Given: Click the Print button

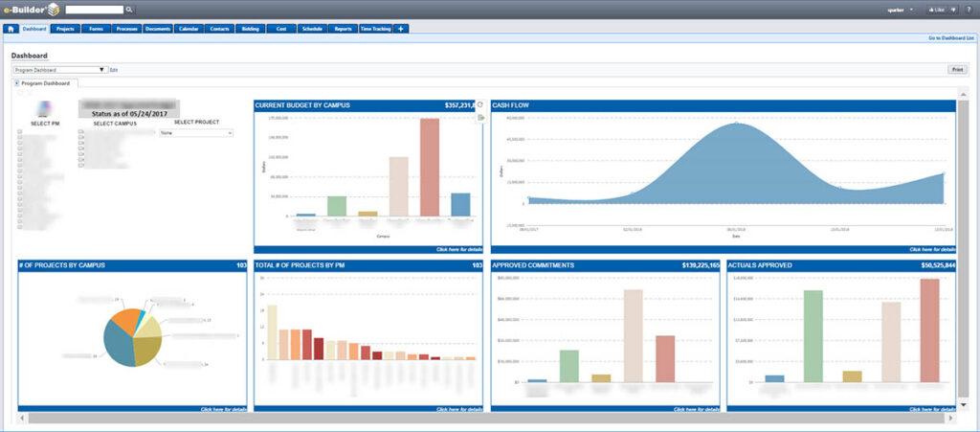Looking at the screenshot, I should (x=957, y=70).
